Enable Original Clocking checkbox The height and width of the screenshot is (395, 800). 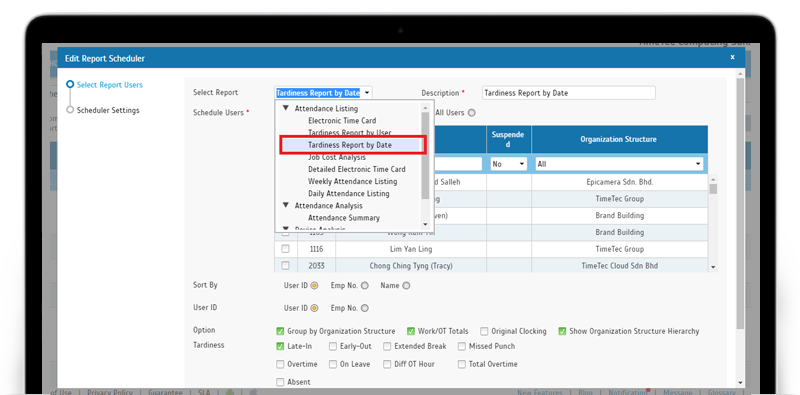coord(483,331)
